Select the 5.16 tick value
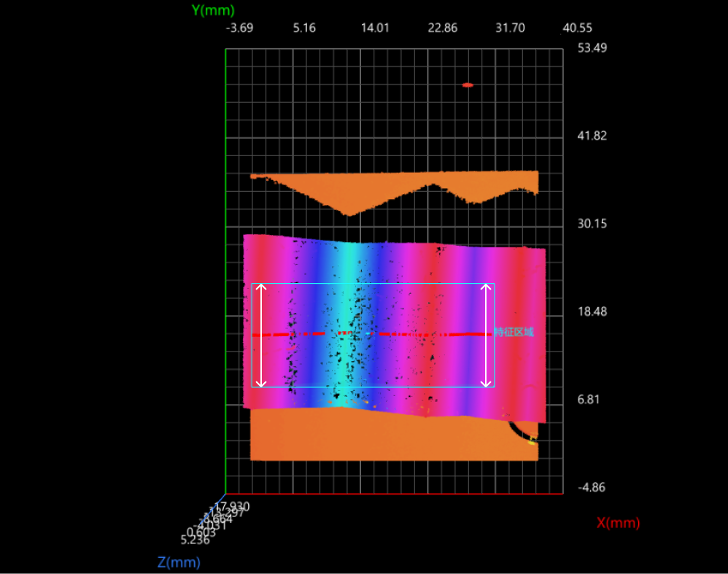This screenshot has height=574, width=728. click(x=304, y=28)
